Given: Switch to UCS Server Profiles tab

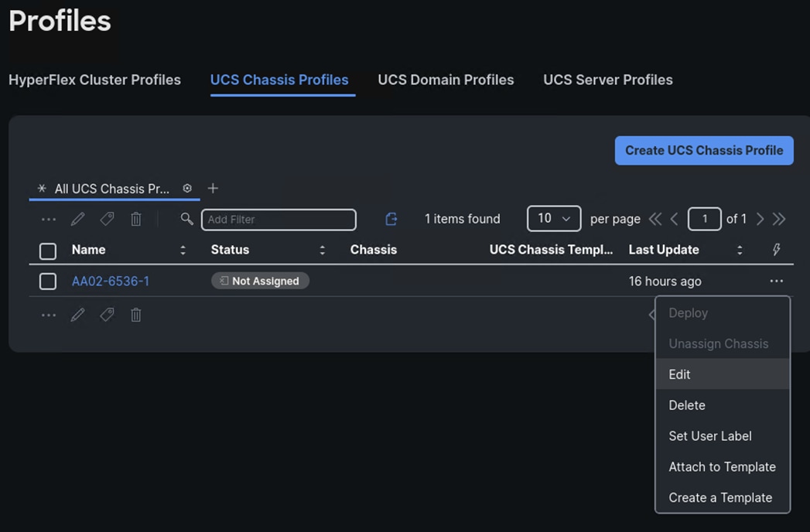Looking at the screenshot, I should (x=608, y=80).
